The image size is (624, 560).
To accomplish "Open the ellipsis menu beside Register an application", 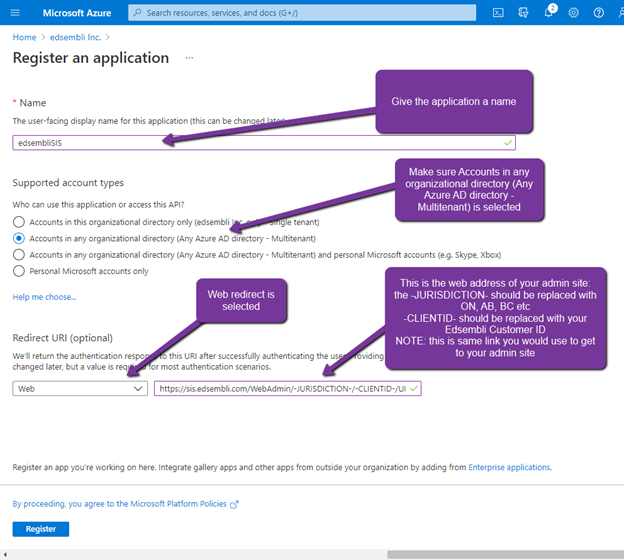I will 189,58.
